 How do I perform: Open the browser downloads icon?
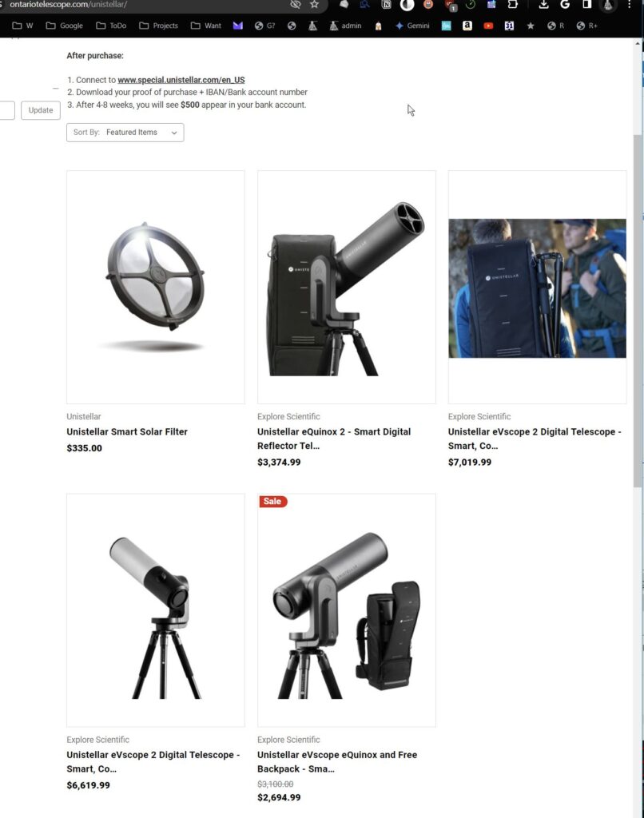click(x=543, y=4)
